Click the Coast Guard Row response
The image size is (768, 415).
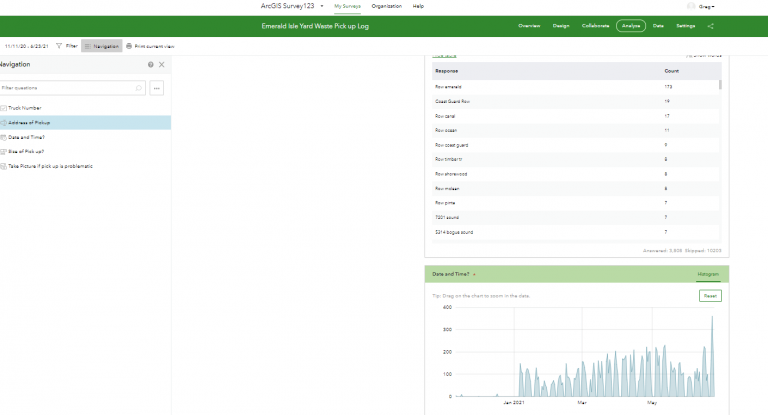[x=575, y=101]
